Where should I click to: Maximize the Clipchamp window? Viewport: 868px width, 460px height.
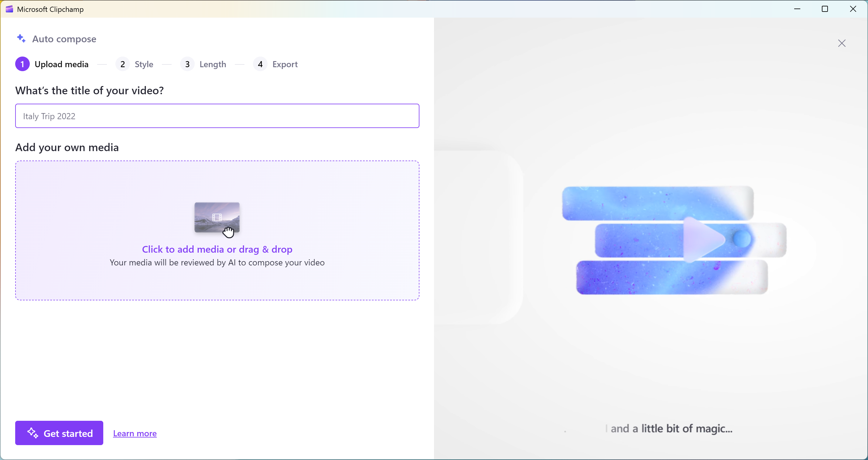click(825, 9)
